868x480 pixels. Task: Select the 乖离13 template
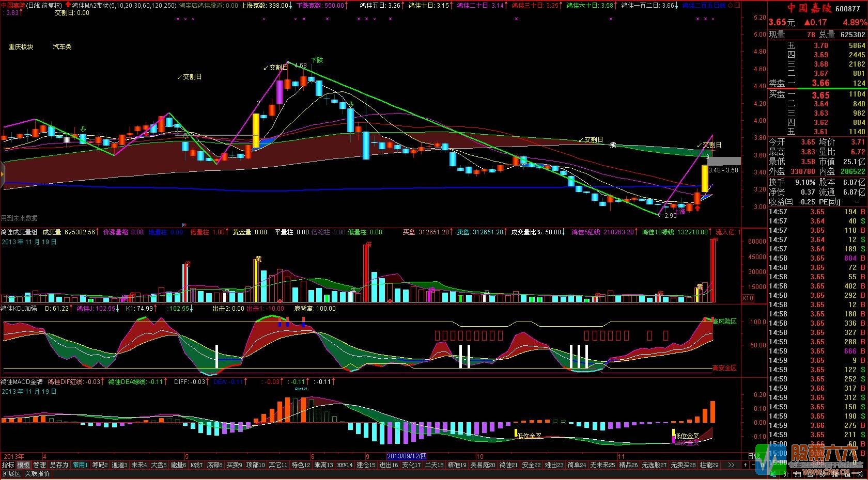(x=323, y=465)
